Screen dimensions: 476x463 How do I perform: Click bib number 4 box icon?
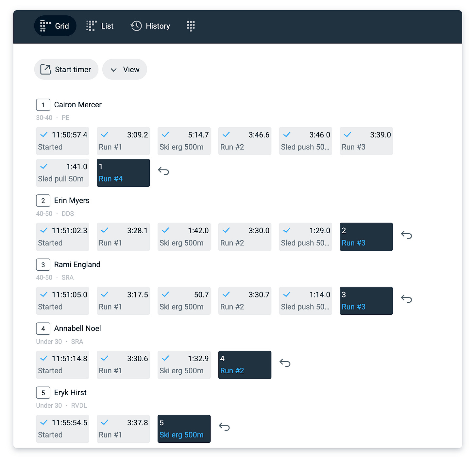(x=43, y=329)
